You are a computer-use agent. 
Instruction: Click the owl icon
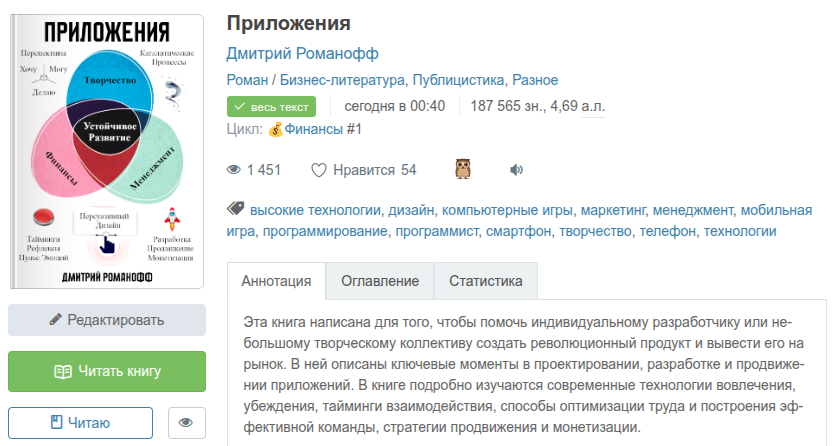click(x=463, y=170)
